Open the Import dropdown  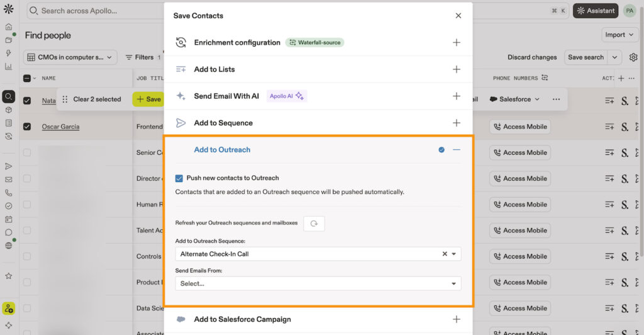(x=619, y=35)
